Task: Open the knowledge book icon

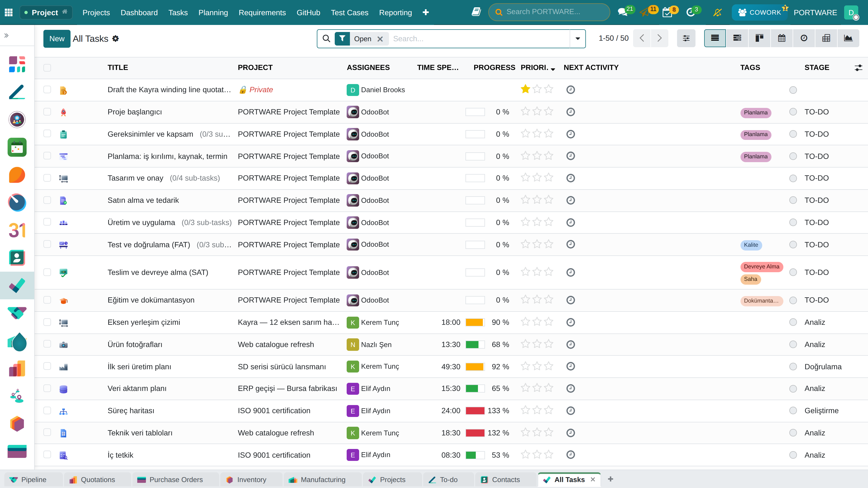Action: click(476, 12)
